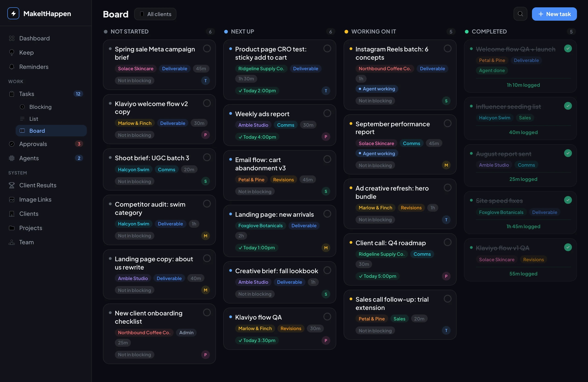Screen dimensions: 588x382
Task: Click the Approvals checkmark icon
Action: tap(12, 144)
